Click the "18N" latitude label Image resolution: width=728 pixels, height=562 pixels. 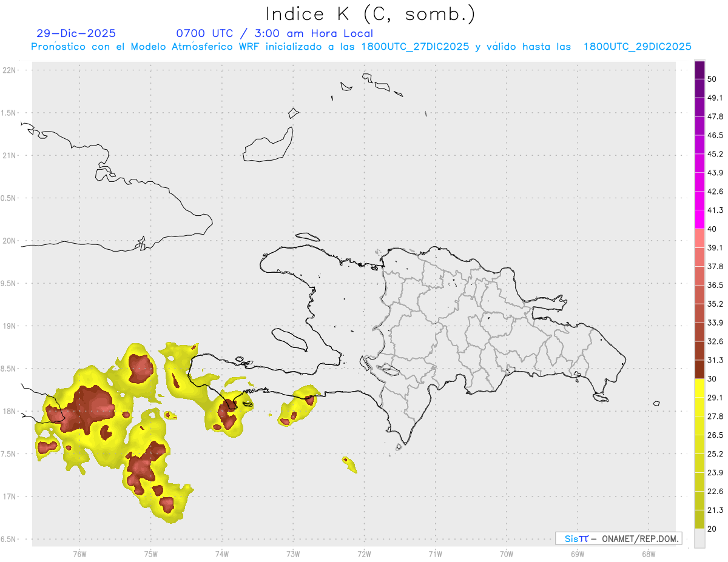[10, 412]
